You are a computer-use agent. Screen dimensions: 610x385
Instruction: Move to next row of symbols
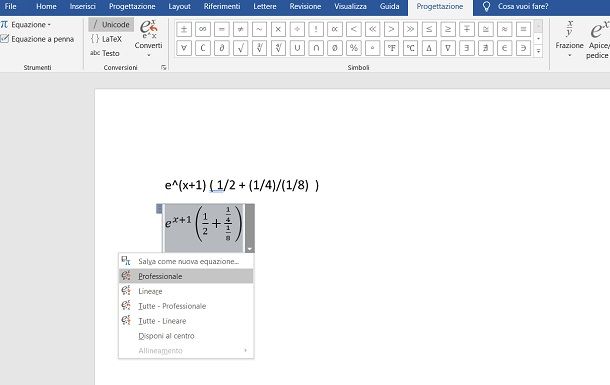pos(538,38)
